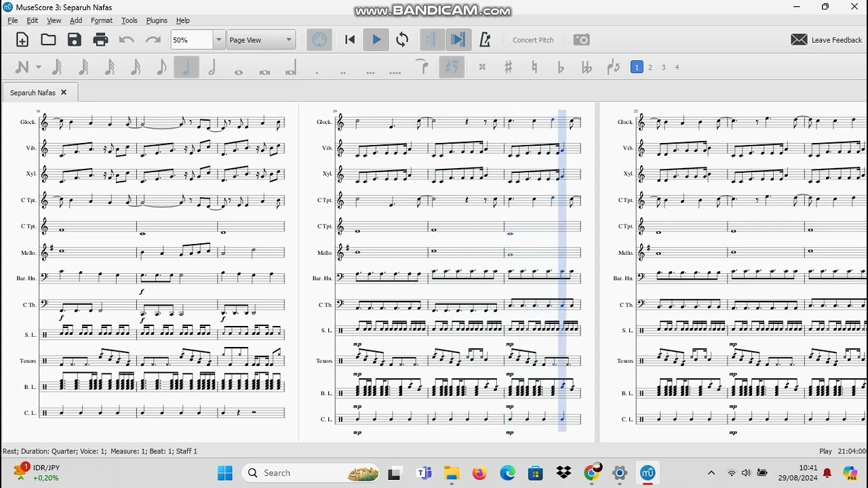The height and width of the screenshot is (488, 868).
Task: Select voice 4
Action: [677, 67]
